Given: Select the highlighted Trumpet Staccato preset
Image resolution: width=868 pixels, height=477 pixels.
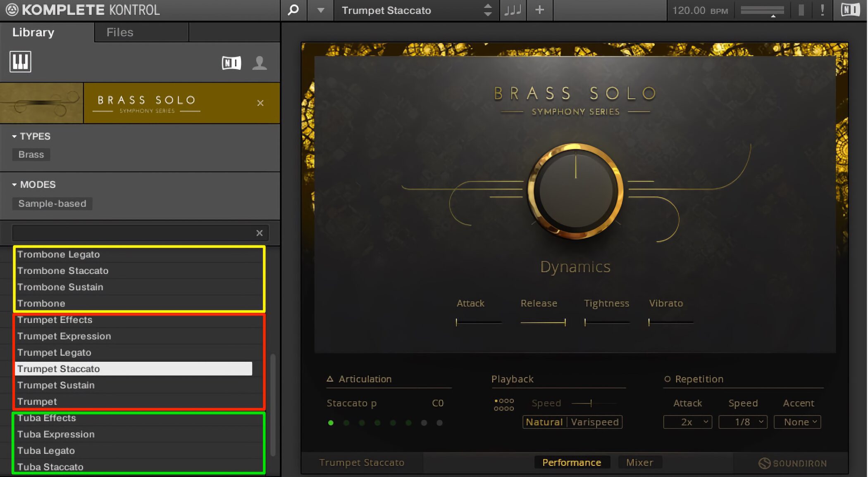Looking at the screenshot, I should 134,369.
